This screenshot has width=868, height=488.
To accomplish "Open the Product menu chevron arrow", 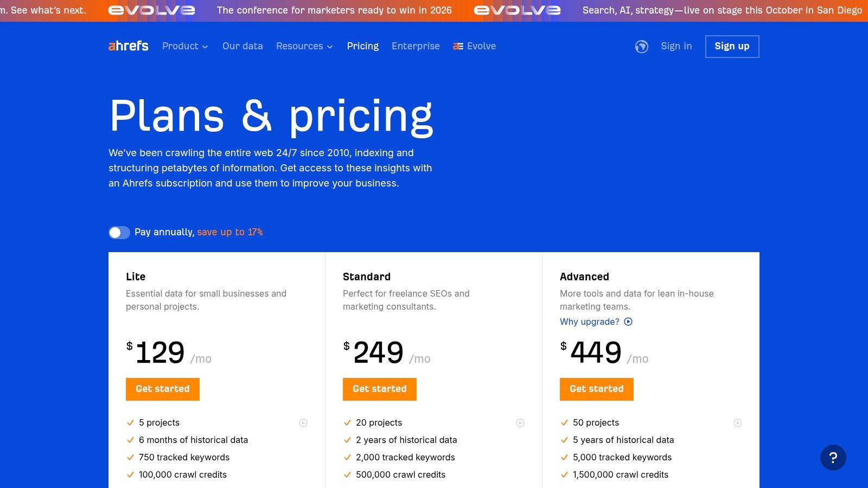I will pos(205,47).
